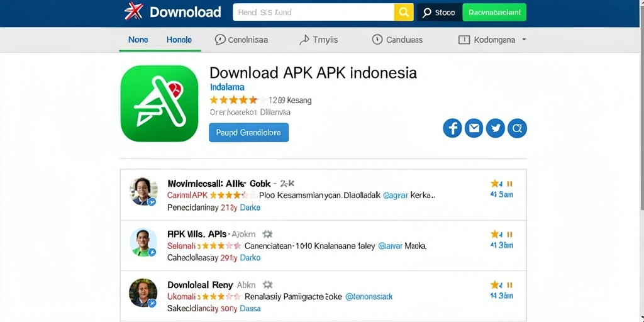
Task: Click the gear icon beside Ajokm
Action: (267, 234)
